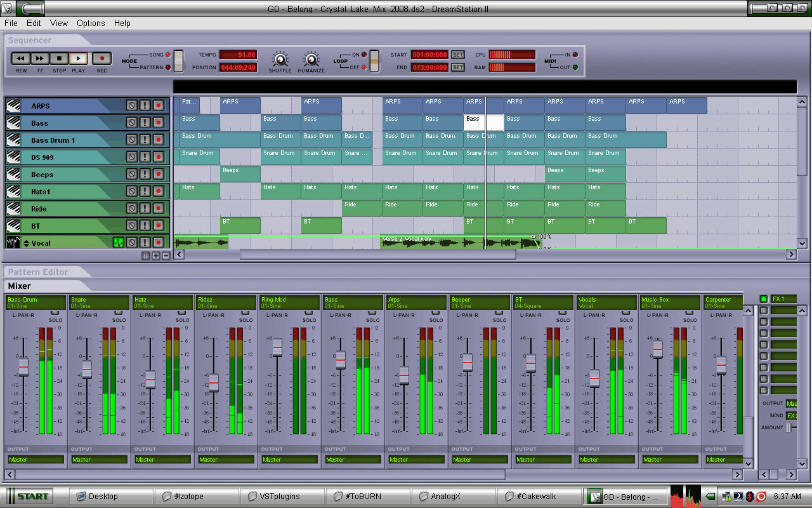Arm recording on the Bass Drum 1 track
812x508 pixels.
[159, 140]
